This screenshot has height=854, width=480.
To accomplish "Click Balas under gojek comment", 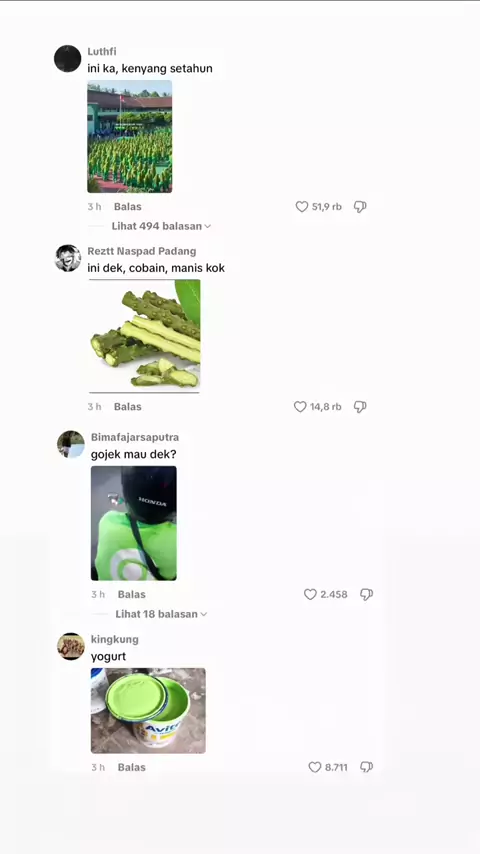I will tap(131, 594).
